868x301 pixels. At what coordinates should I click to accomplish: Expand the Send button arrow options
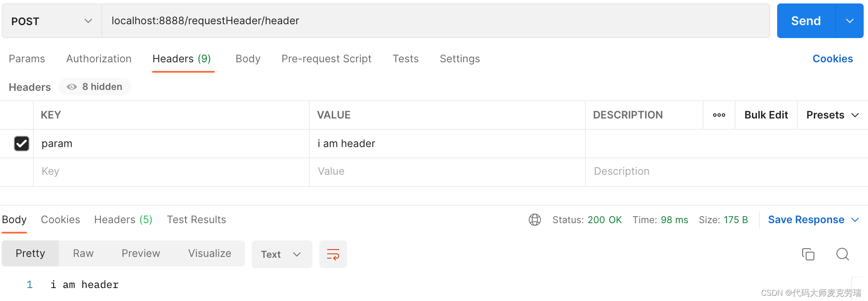[x=849, y=21]
